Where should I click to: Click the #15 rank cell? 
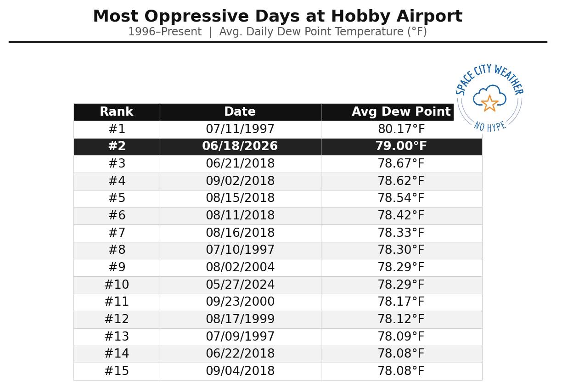(x=117, y=371)
